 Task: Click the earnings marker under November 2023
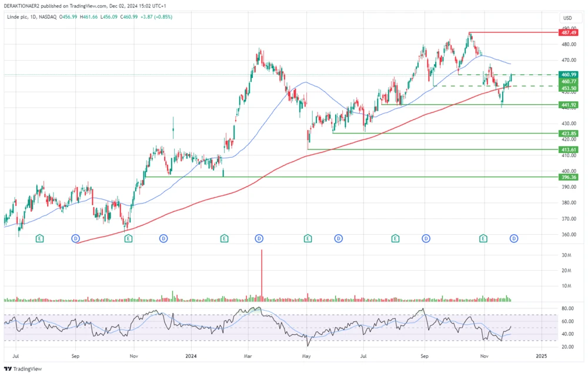(127, 238)
